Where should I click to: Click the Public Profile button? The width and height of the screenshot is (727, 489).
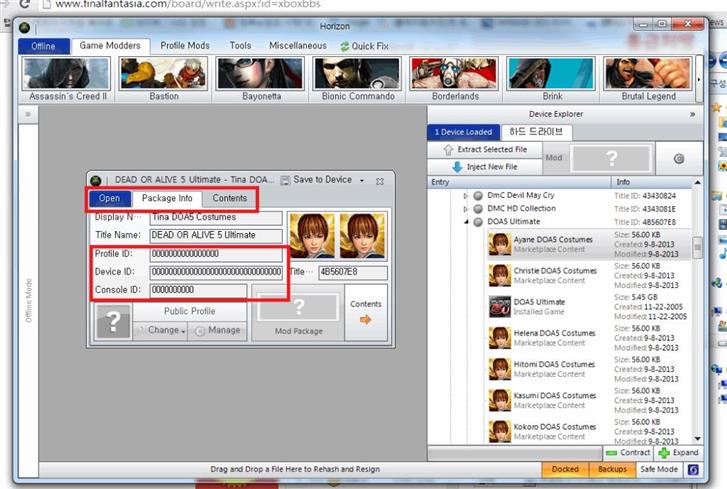click(x=190, y=311)
